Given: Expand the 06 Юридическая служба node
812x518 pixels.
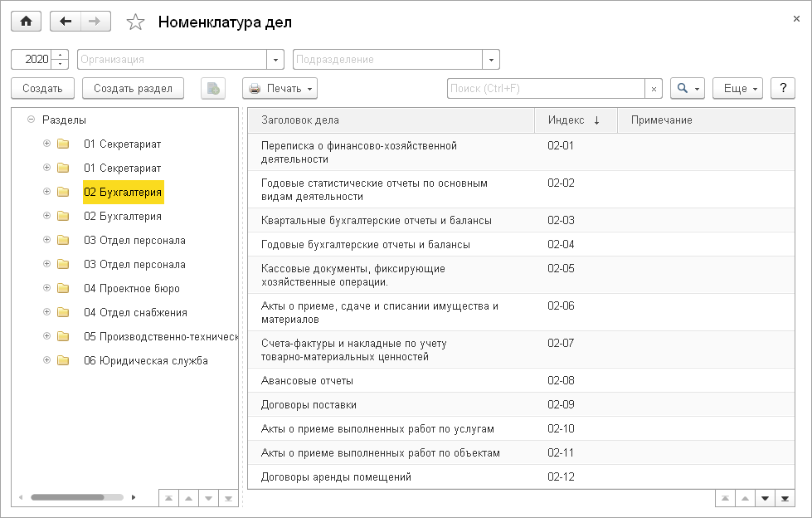Looking at the screenshot, I should click(x=46, y=360).
